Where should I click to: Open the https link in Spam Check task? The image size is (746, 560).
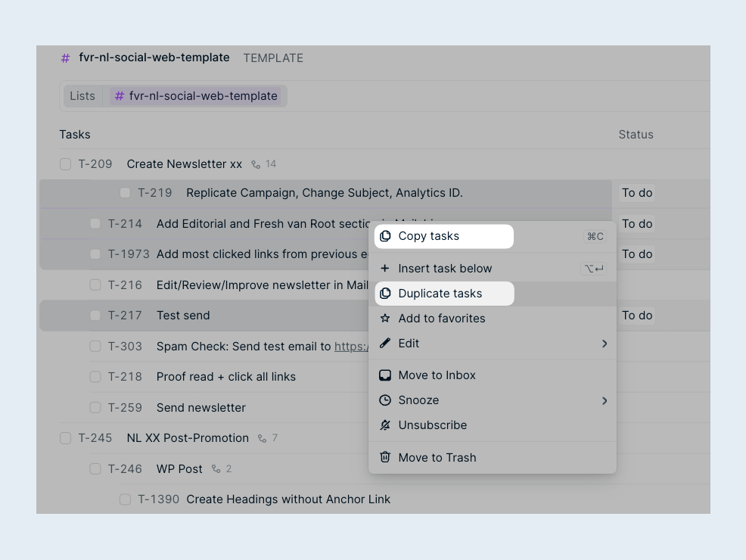pos(351,347)
